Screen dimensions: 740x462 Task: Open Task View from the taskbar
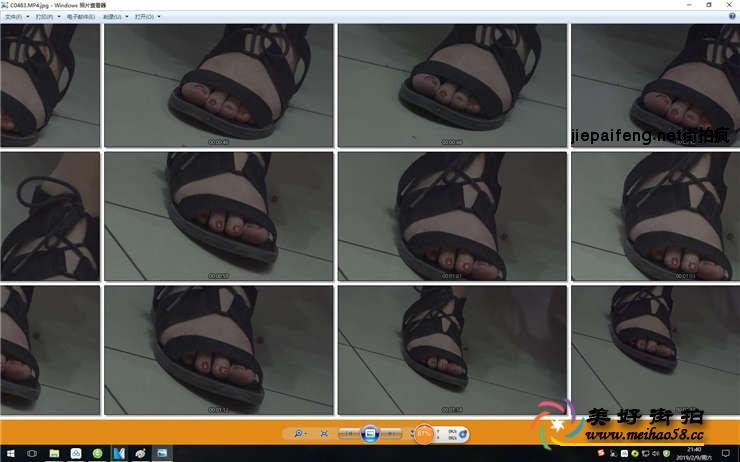pos(32,454)
